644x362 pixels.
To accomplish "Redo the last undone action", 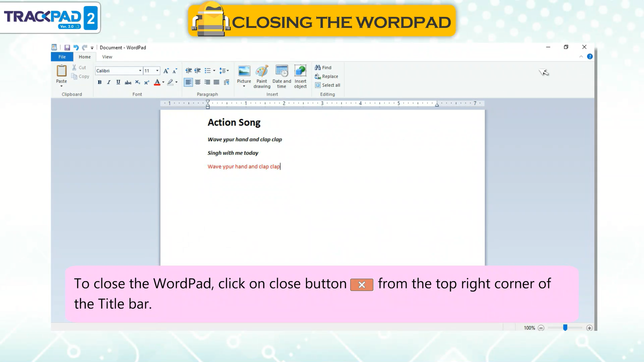I will 85,47.
